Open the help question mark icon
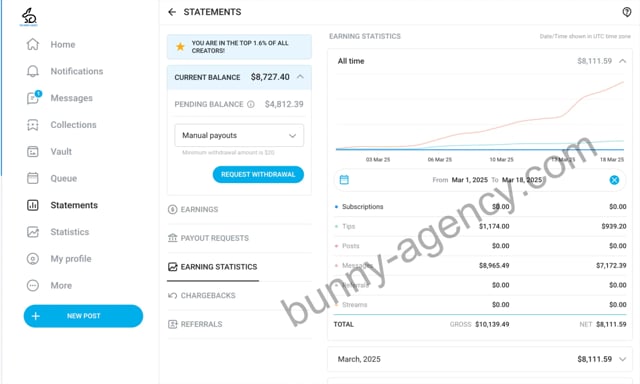The height and width of the screenshot is (384, 640). (x=627, y=12)
